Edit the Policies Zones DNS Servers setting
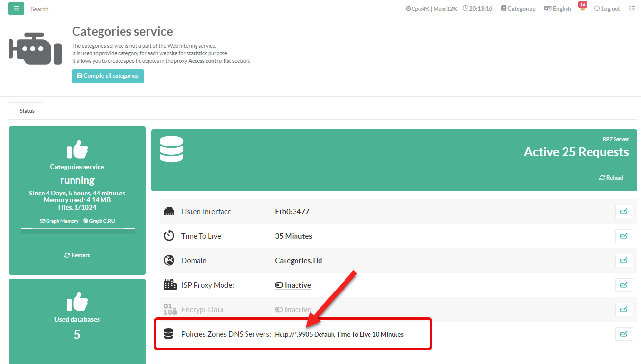The image size is (641, 364). [623, 334]
